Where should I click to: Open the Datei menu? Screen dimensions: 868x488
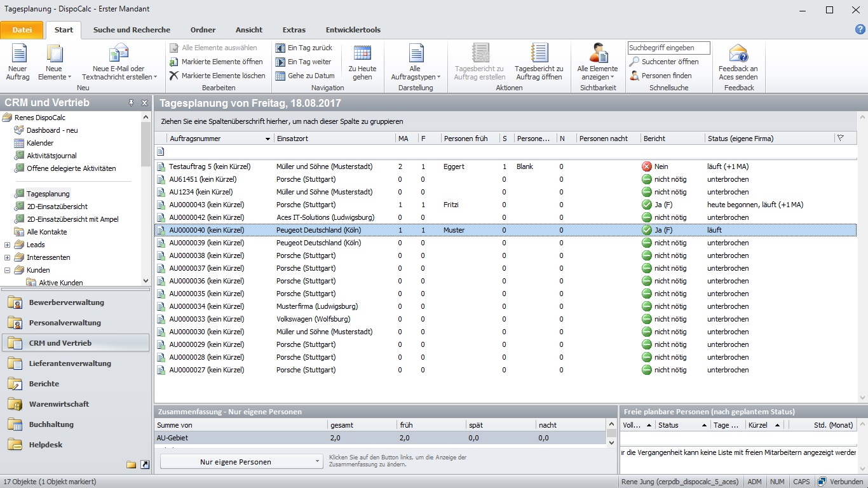coord(22,30)
